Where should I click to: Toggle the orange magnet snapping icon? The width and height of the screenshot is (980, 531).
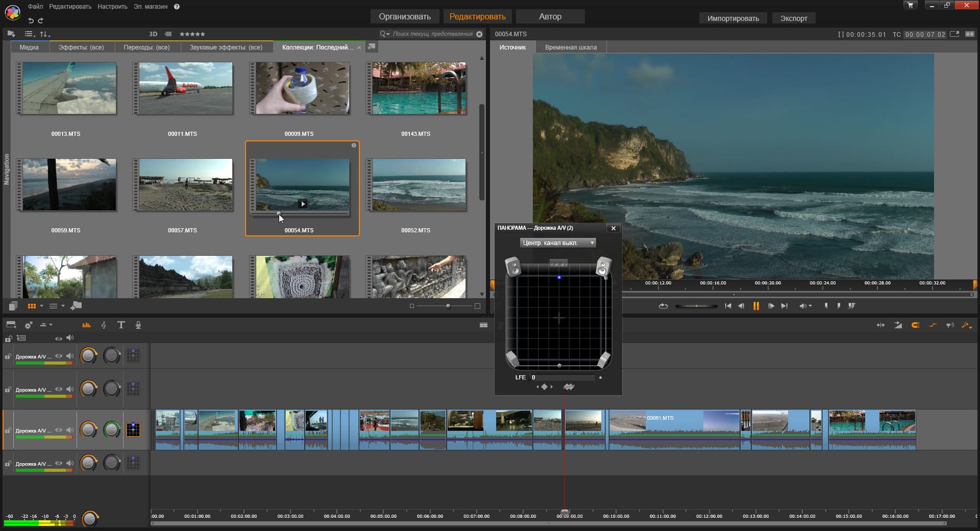click(x=915, y=325)
